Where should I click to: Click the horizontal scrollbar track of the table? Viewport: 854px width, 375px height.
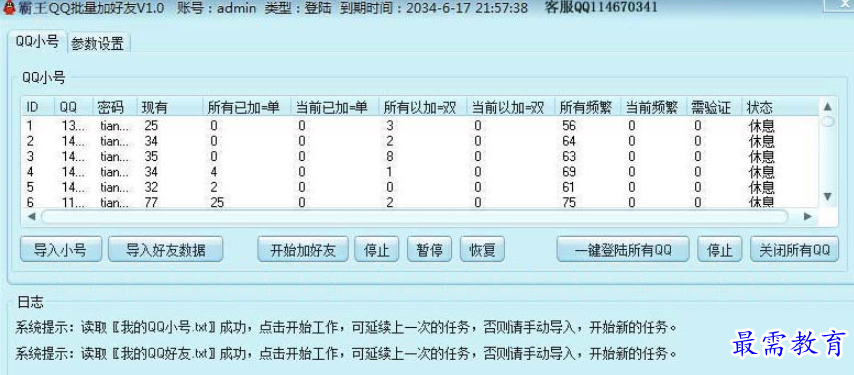(x=415, y=217)
